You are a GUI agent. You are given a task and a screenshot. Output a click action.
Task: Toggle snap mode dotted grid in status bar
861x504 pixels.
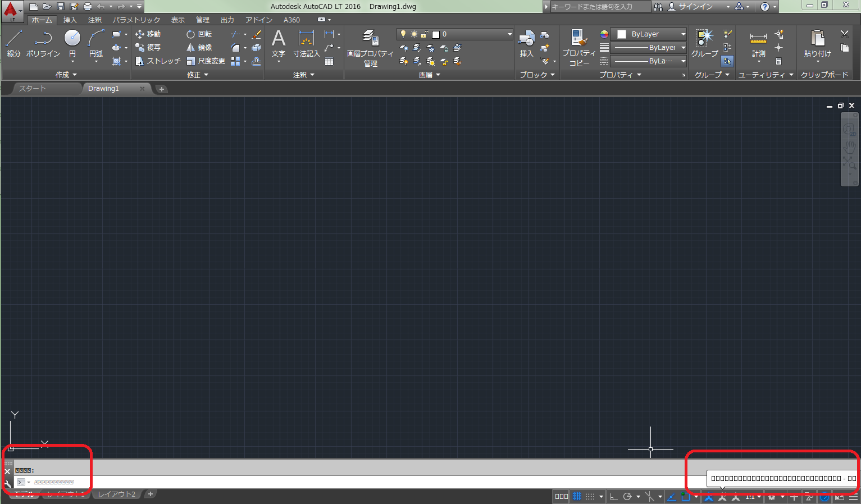tap(590, 497)
